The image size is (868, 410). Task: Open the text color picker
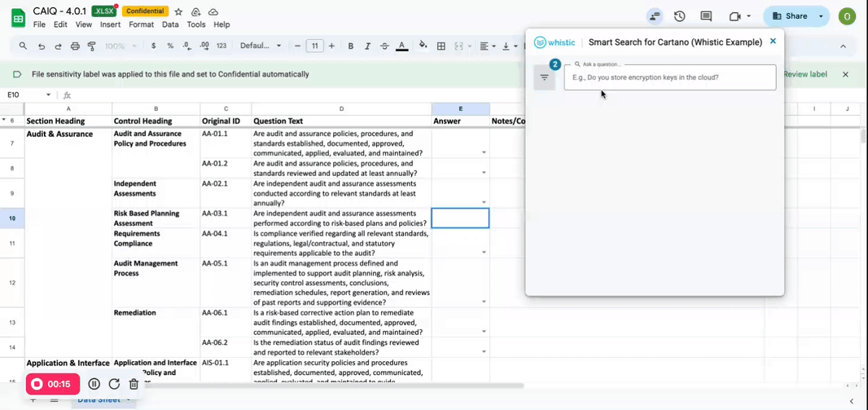[x=402, y=46]
